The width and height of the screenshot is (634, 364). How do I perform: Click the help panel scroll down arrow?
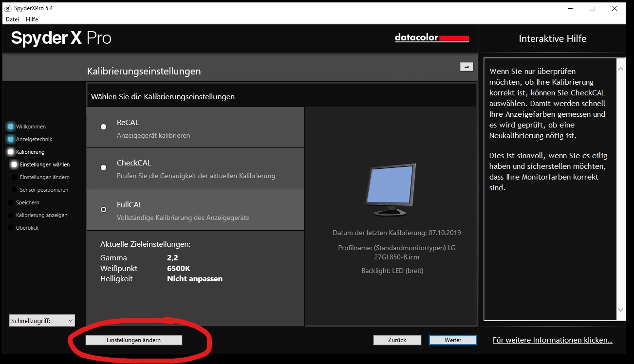[x=620, y=309]
